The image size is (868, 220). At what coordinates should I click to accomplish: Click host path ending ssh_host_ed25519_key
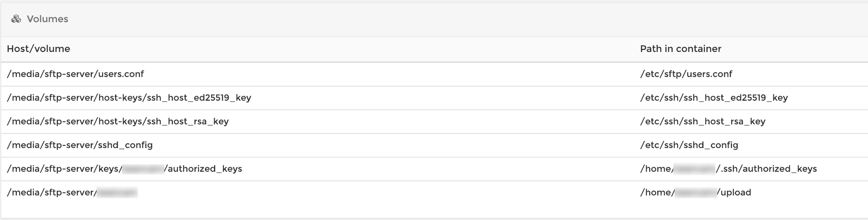(129, 98)
